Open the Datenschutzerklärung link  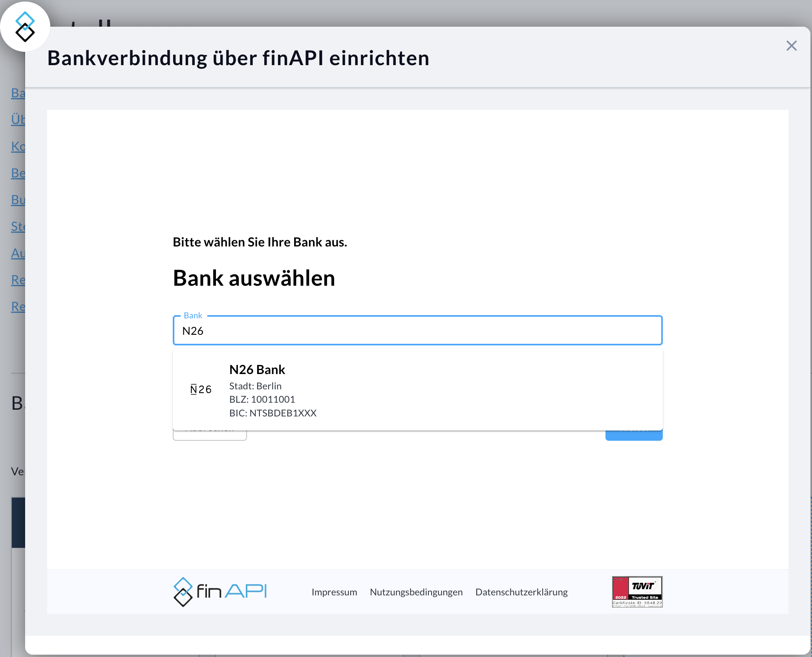[x=521, y=592]
